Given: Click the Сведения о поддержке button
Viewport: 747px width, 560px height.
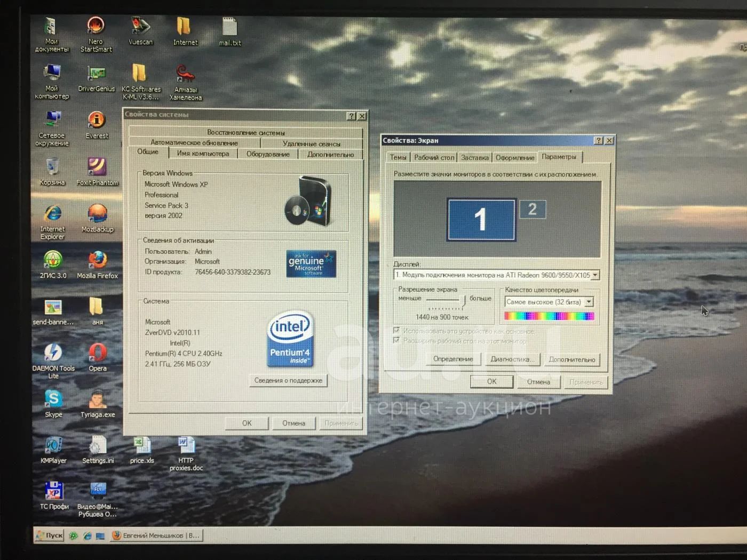Looking at the screenshot, I should (288, 380).
